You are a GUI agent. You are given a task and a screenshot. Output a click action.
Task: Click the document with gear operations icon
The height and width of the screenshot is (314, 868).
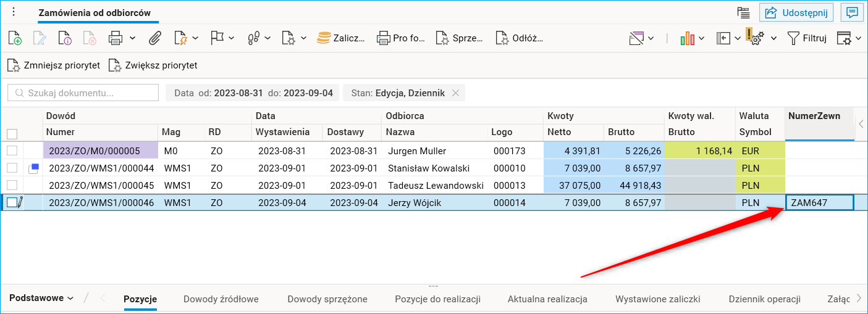click(x=289, y=38)
